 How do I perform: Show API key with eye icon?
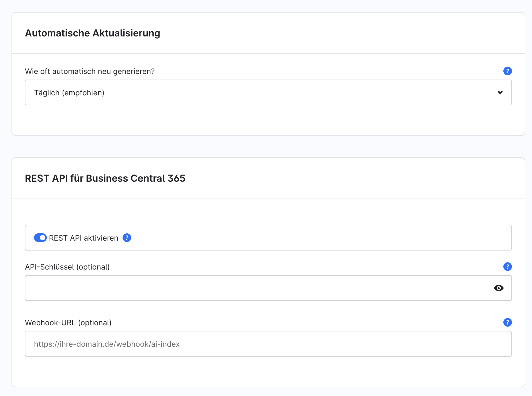click(499, 288)
